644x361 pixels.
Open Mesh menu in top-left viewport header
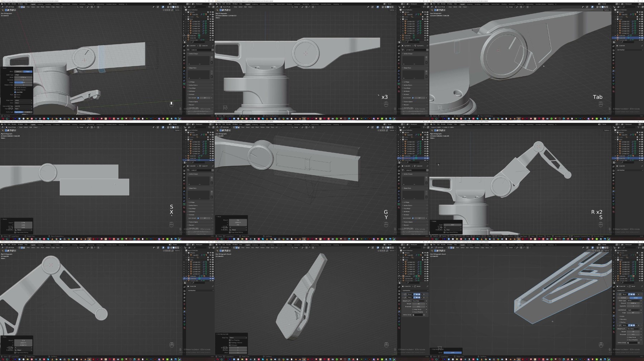[43, 7]
